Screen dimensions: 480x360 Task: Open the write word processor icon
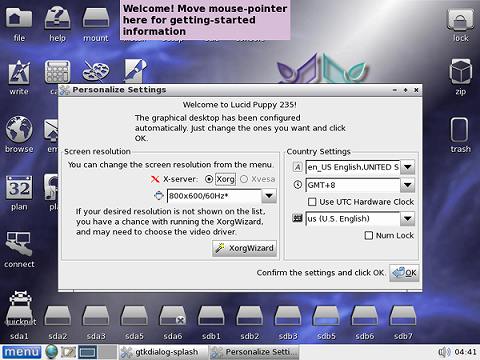pos(19,72)
